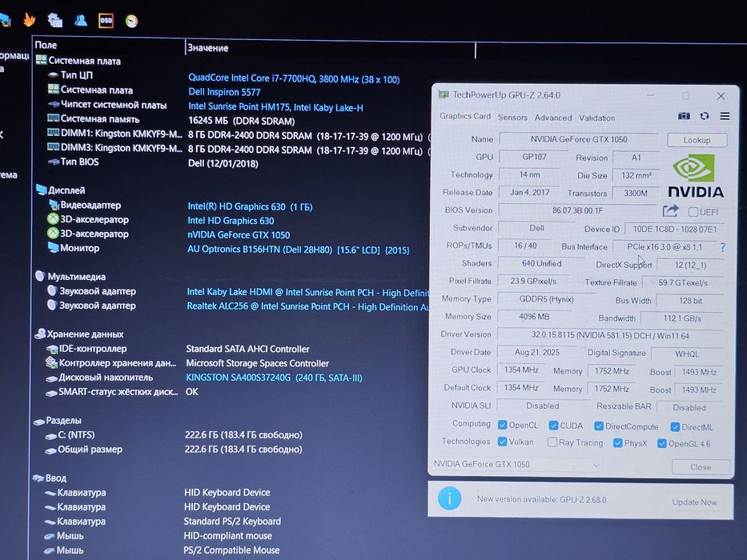This screenshot has width=747, height=560.
Task: Open the Realtek ALC256 audio link
Action: point(307,306)
